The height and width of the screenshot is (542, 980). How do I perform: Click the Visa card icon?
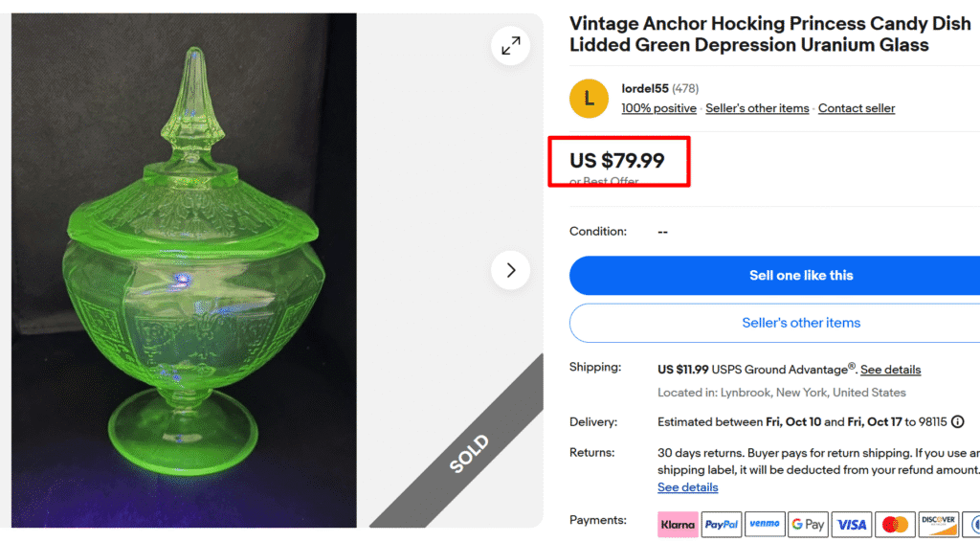pyautogui.click(x=852, y=524)
